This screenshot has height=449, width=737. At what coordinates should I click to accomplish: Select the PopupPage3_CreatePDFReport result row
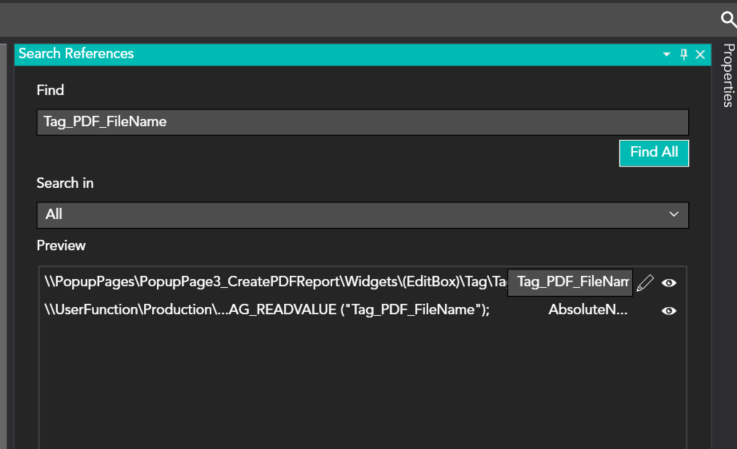[270, 283]
